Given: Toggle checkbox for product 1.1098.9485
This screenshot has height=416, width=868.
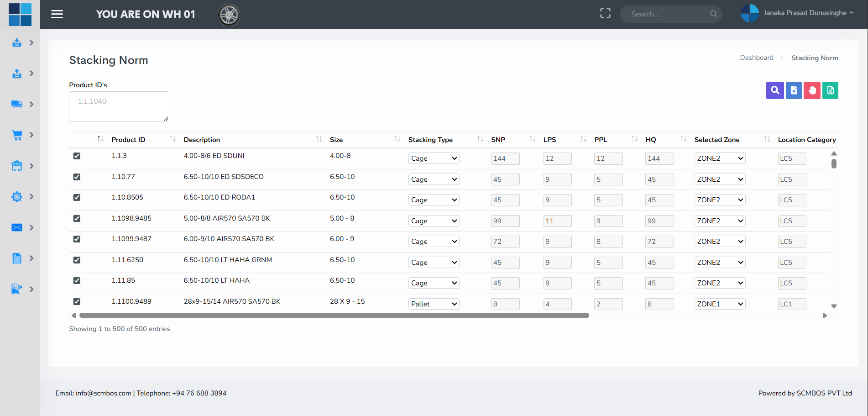Looking at the screenshot, I should (x=77, y=219).
